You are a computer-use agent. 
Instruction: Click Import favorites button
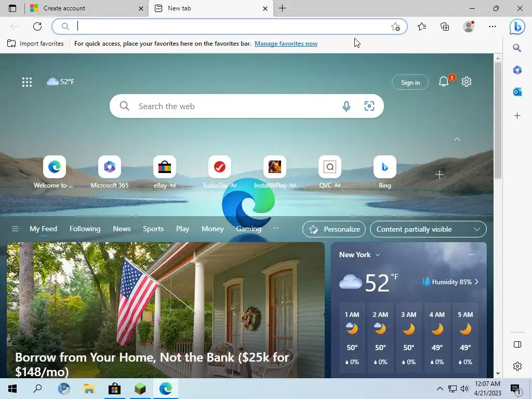(x=35, y=44)
